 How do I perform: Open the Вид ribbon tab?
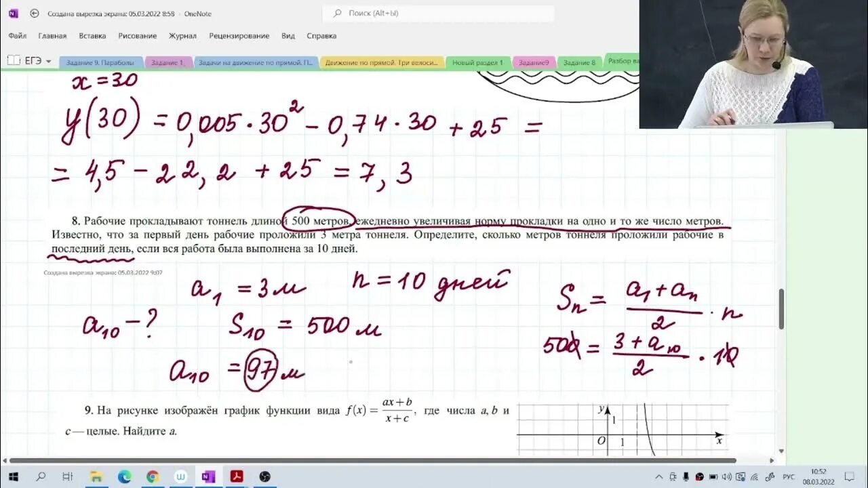coord(288,36)
